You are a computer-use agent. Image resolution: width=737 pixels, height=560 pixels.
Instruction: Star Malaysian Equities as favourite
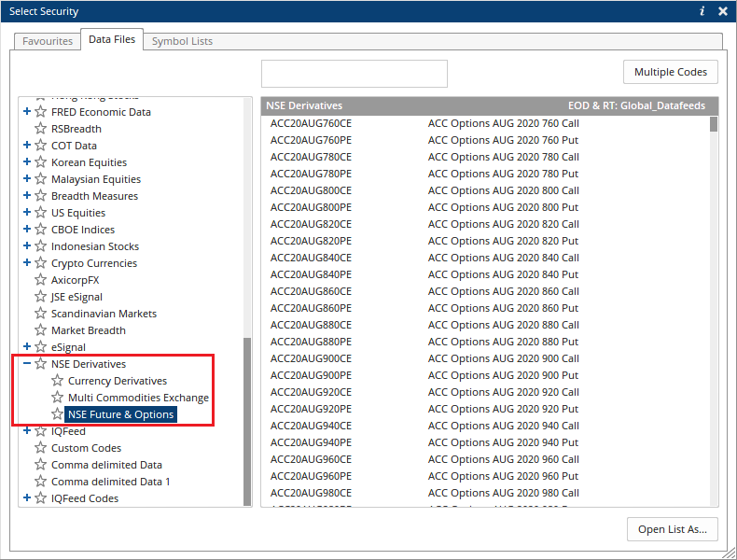pos(41,178)
